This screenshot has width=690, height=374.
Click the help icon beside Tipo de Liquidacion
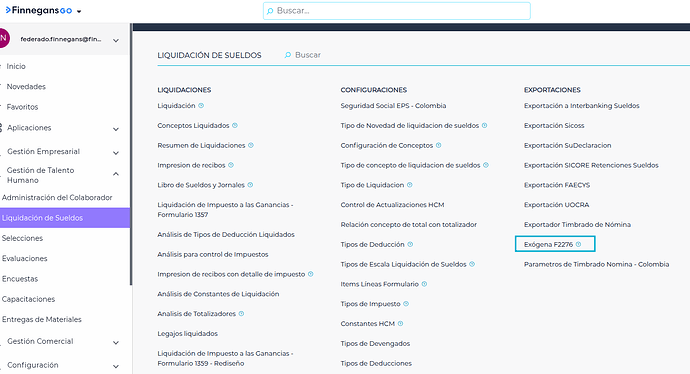(410, 185)
